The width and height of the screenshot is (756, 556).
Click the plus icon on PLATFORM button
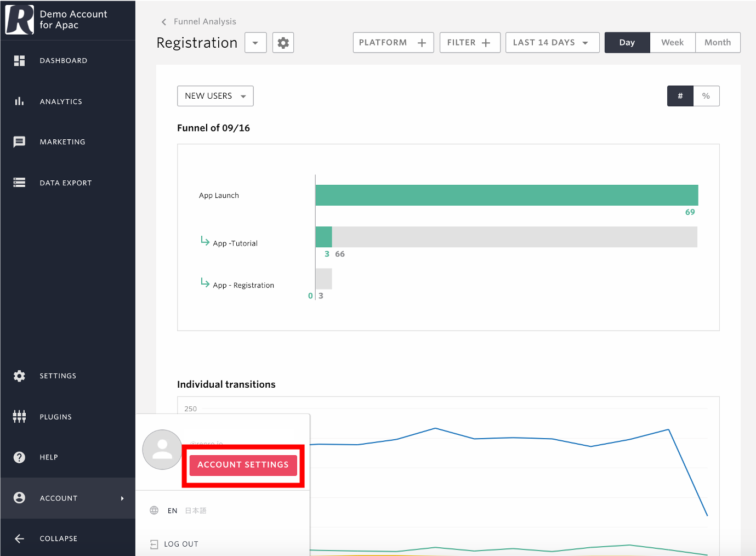(422, 43)
